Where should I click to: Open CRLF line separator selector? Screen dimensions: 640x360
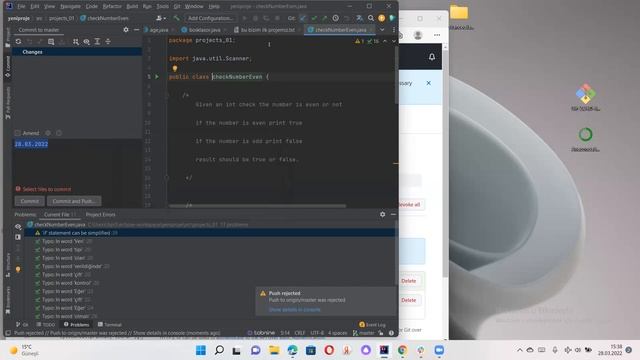300,333
